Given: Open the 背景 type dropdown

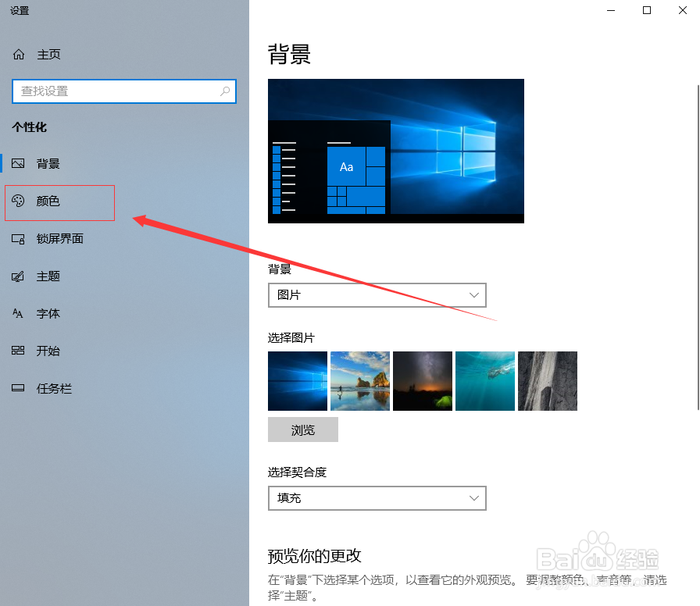Looking at the screenshot, I should (377, 295).
